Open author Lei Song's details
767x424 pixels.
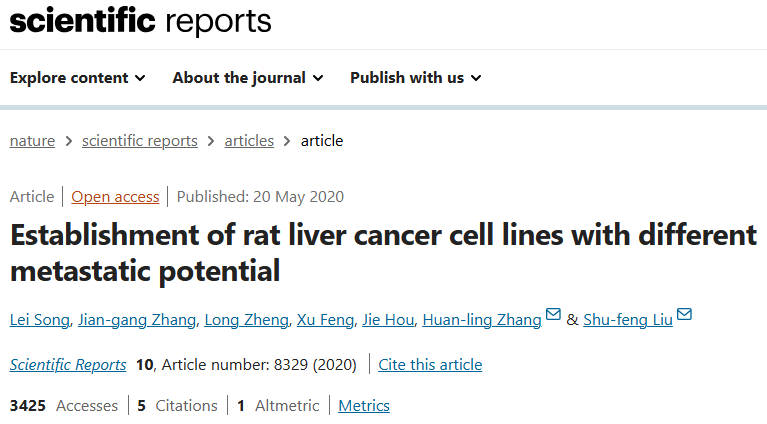coord(40,320)
